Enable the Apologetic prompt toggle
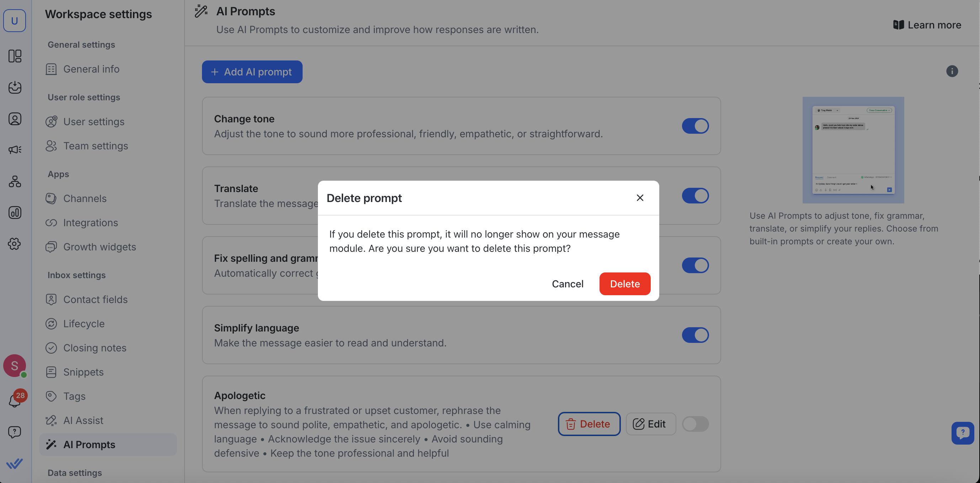Screen dimensions: 980x483 (695, 424)
